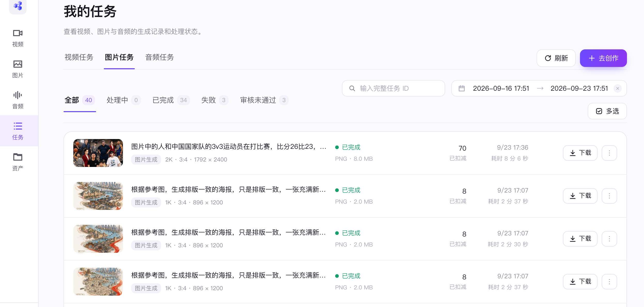Filter by 已完成 tasks

tap(171, 100)
